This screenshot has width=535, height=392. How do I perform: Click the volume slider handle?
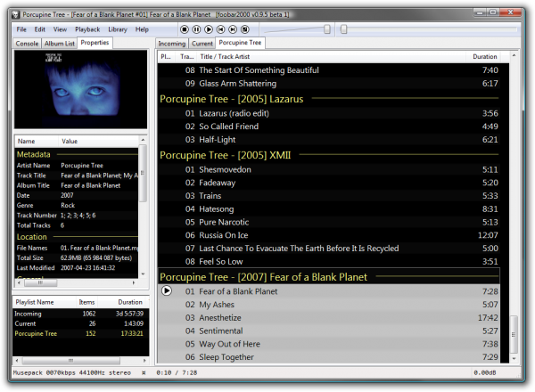click(327, 29)
